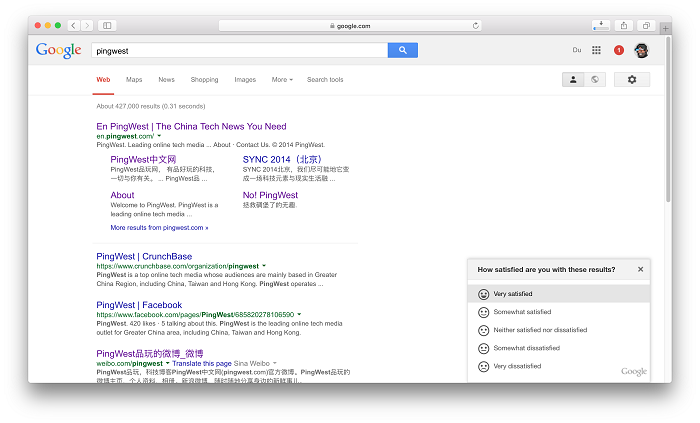Select the Very satisfied option

[559, 294]
